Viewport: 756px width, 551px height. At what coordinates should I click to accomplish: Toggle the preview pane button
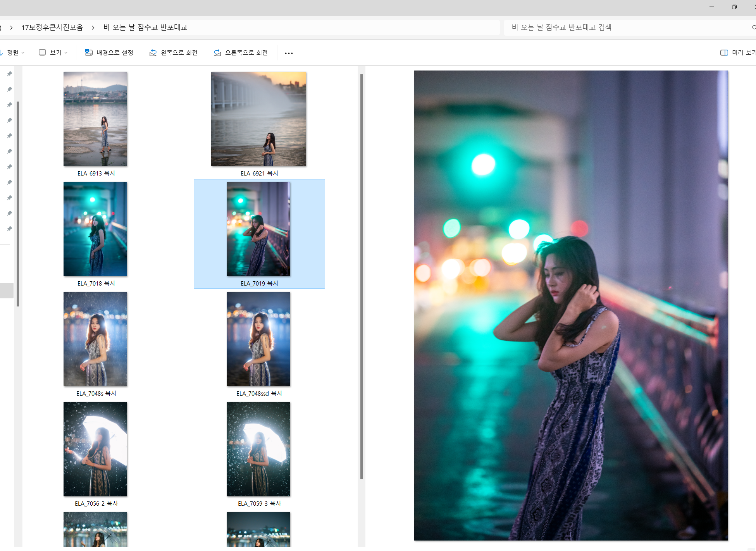point(724,53)
